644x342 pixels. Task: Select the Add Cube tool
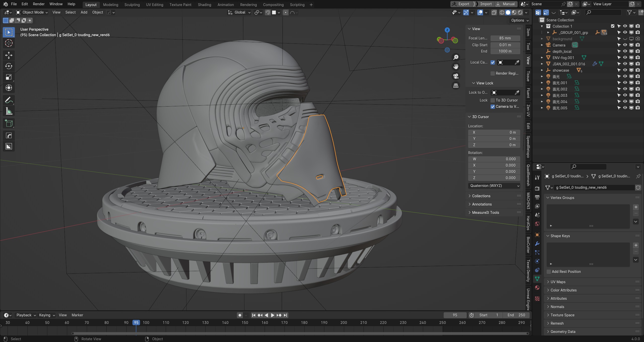(x=9, y=123)
